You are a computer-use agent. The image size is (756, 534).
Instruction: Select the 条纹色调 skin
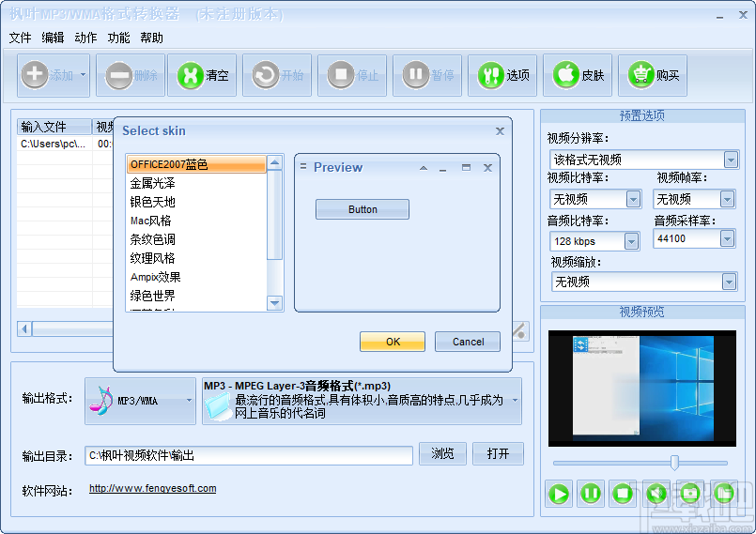coord(196,239)
